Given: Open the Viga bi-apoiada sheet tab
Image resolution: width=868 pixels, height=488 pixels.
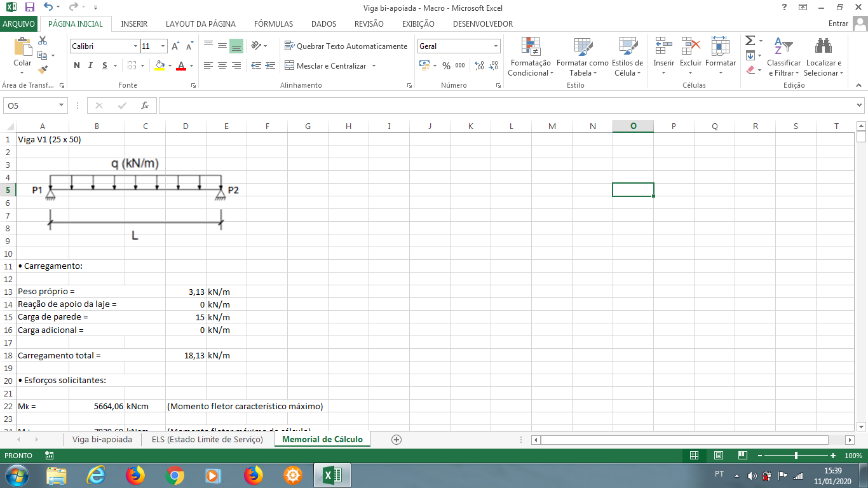Looking at the screenshot, I should (102, 439).
